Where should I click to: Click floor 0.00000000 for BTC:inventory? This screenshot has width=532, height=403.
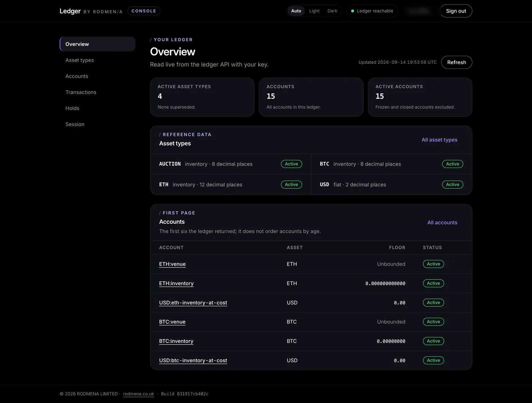(x=391, y=341)
